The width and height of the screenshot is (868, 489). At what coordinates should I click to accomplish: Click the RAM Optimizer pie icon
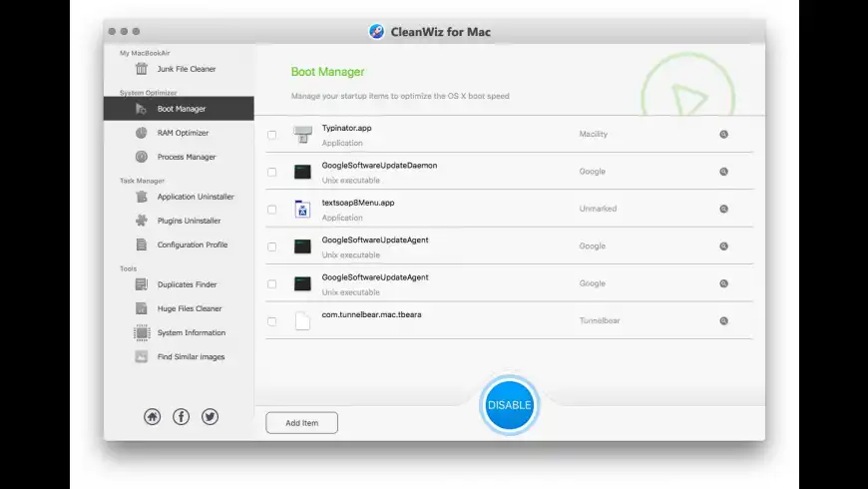pos(142,133)
